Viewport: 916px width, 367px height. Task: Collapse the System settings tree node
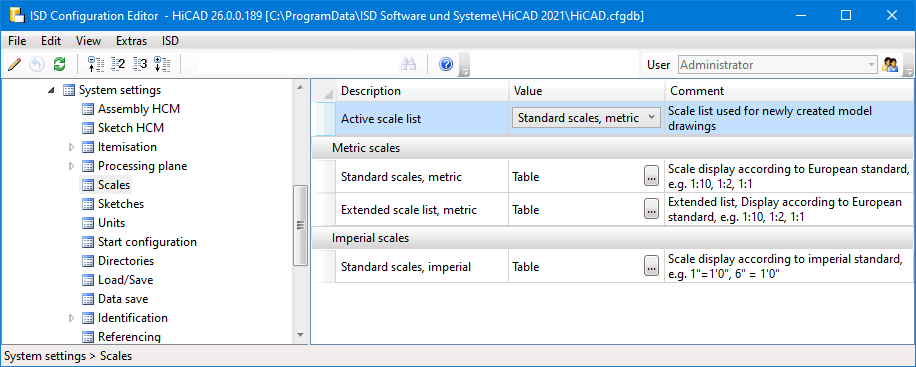click(x=52, y=91)
